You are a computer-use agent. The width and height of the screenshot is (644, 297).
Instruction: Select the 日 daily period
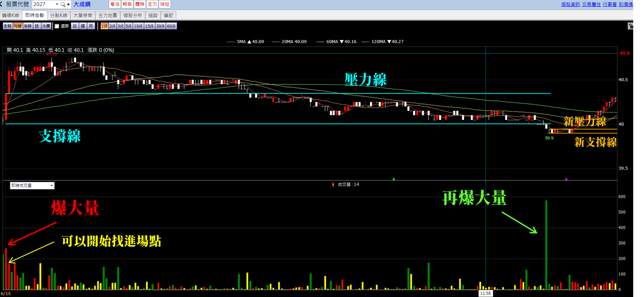coord(75,26)
